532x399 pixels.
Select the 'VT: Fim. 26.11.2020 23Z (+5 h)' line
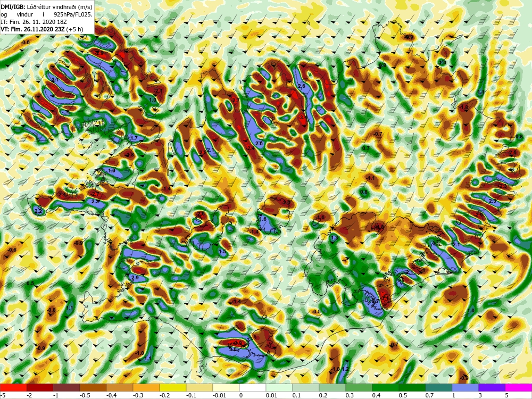(x=41, y=29)
